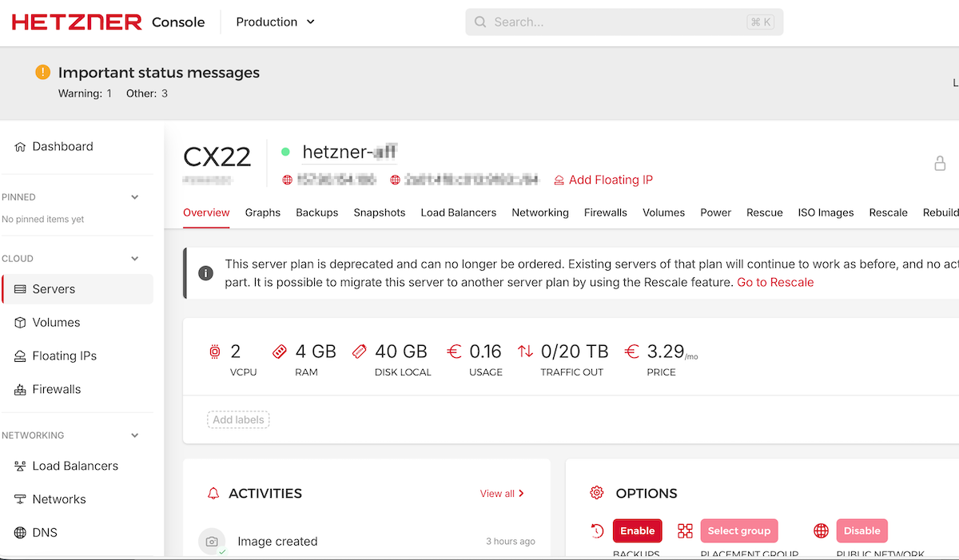Click the Add Floating IP icon

click(x=559, y=181)
